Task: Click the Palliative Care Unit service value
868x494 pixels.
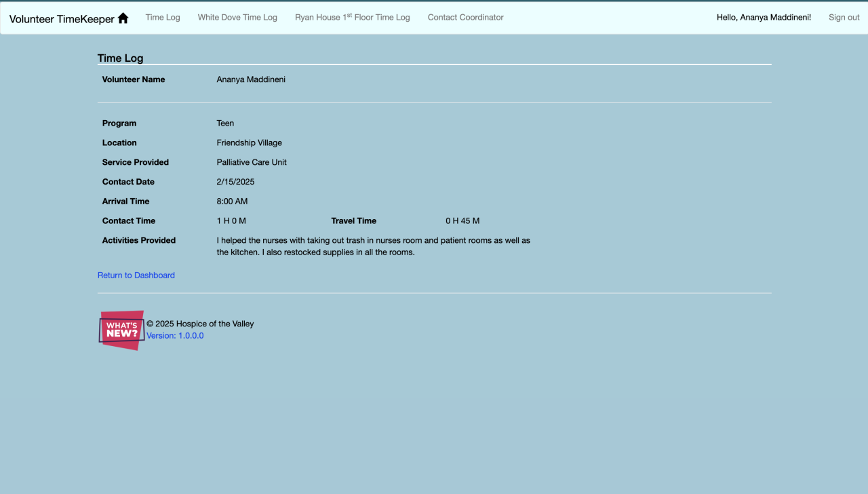Action: [252, 163]
